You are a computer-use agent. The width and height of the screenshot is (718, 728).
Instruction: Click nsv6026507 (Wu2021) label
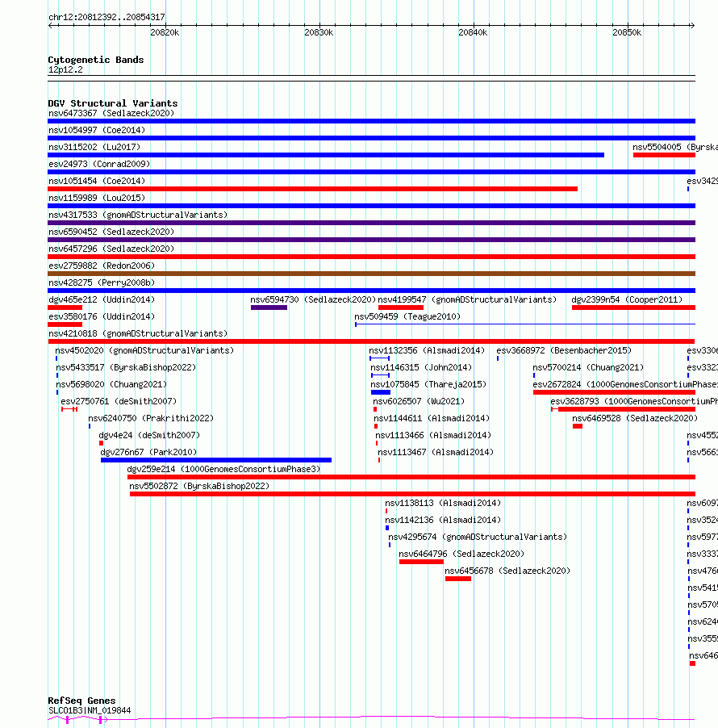point(419,402)
